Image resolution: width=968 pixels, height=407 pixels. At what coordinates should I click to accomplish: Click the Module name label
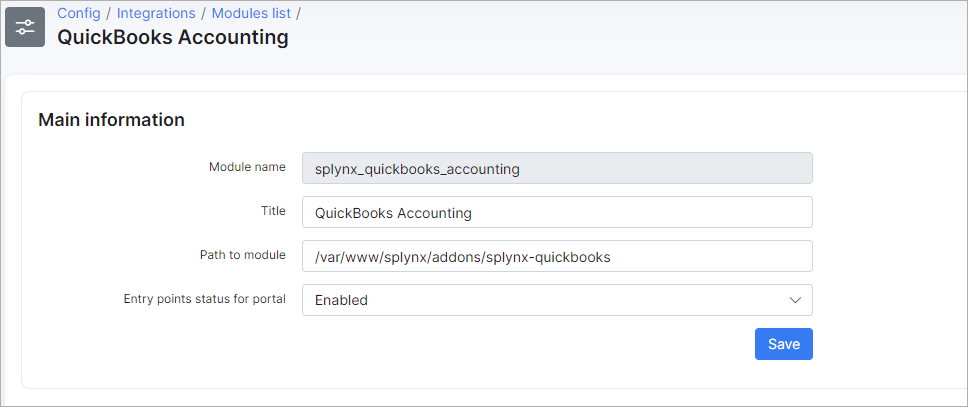[x=247, y=167]
